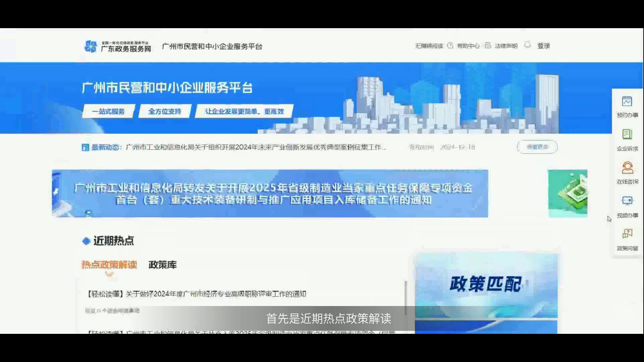Open the 企业诉求 sidebar icon
The height and width of the screenshot is (362, 644).
pos(627,134)
